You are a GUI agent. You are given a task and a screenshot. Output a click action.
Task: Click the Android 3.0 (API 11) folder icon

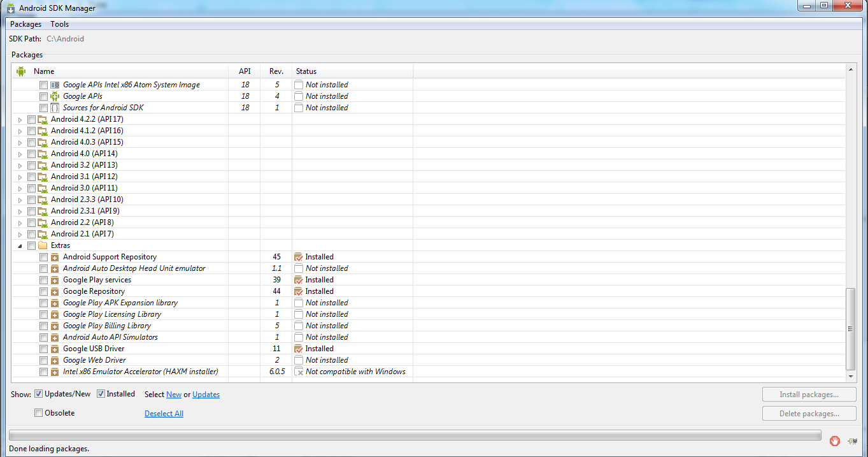pyautogui.click(x=43, y=188)
